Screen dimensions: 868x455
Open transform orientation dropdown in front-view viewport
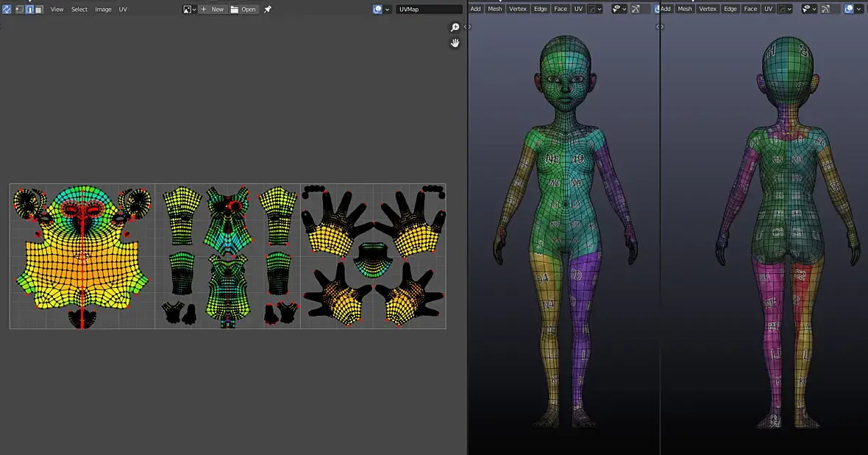[x=596, y=9]
